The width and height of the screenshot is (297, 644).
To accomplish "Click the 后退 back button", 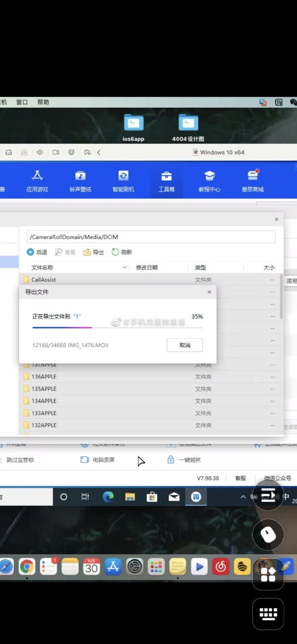I will (x=37, y=252).
